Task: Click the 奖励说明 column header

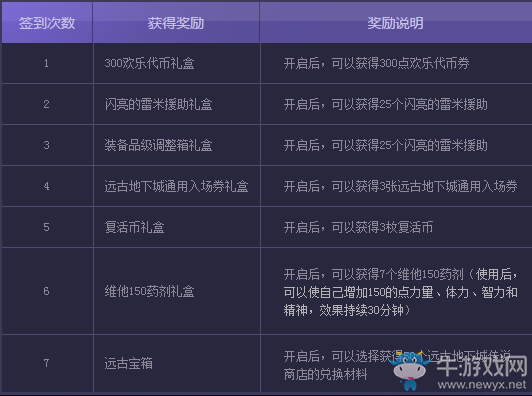Action: point(396,23)
